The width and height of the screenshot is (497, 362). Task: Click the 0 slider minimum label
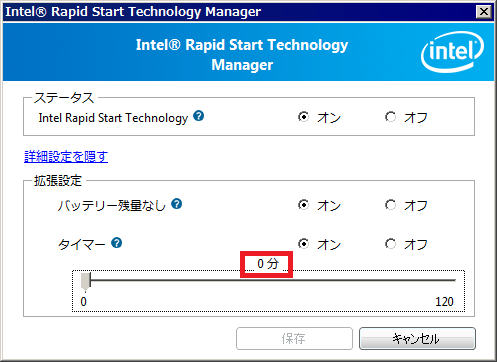click(x=83, y=302)
